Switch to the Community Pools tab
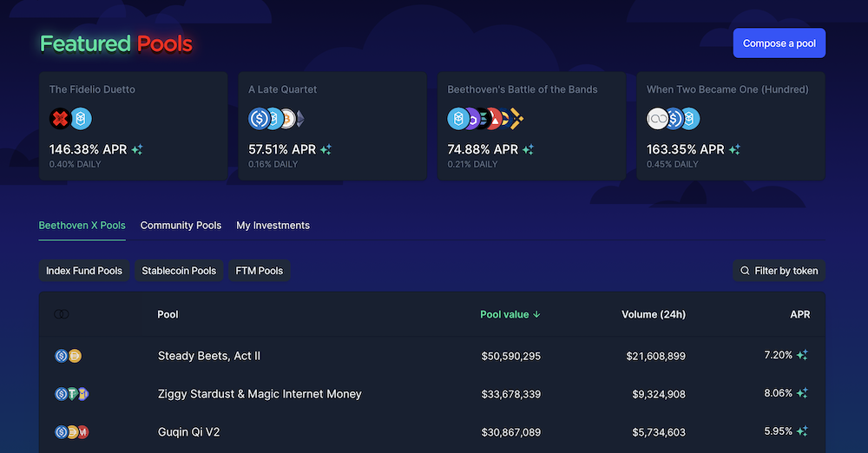 (181, 226)
